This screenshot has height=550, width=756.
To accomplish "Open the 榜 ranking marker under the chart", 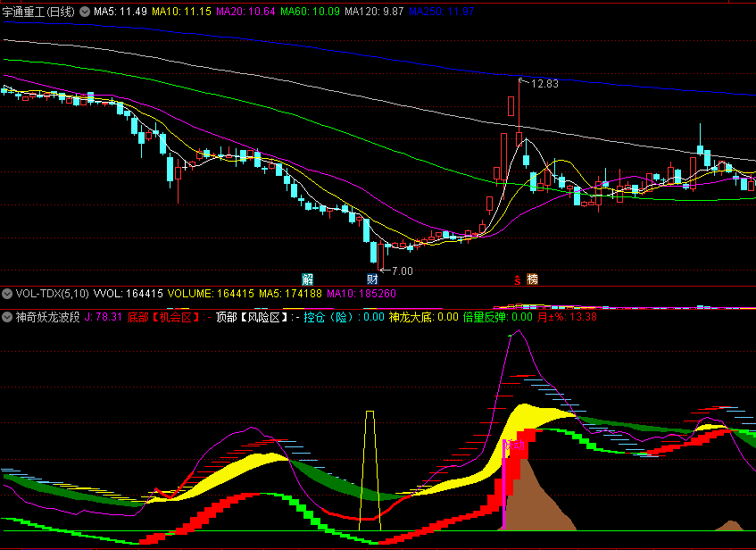I will point(532,279).
